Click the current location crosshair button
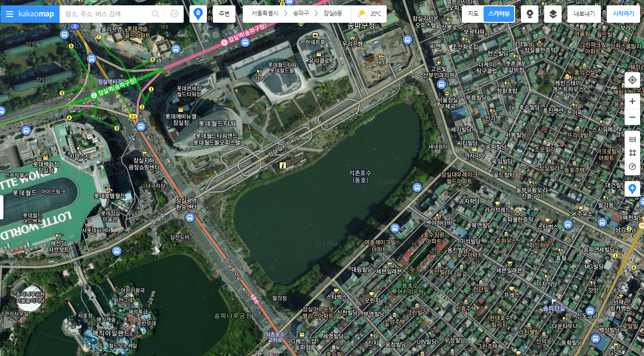The width and height of the screenshot is (644, 356). [632, 80]
